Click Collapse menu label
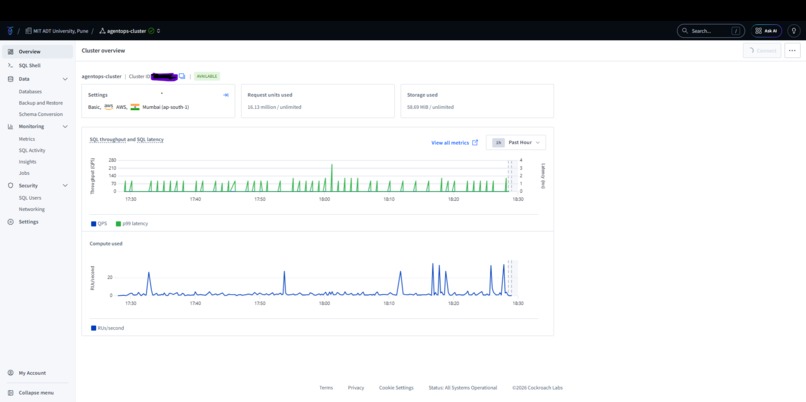The height and width of the screenshot is (402, 806). pyautogui.click(x=36, y=393)
